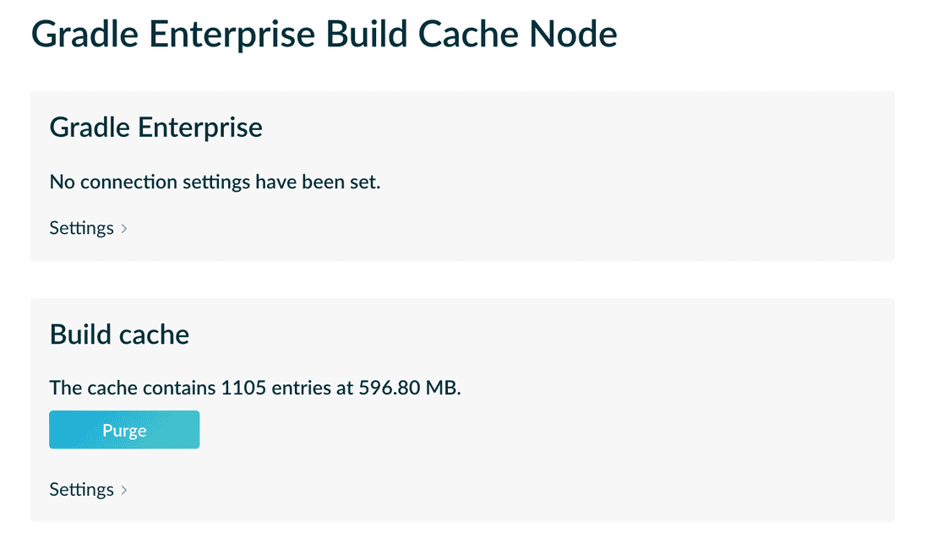Click chevron arrow beside Gradle Enterprise Settings
The height and width of the screenshot is (560, 938).
[124, 229]
